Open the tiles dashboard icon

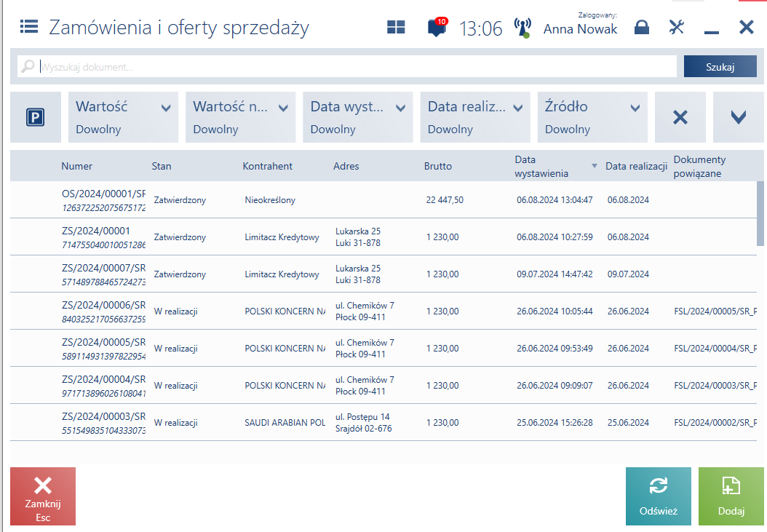396,28
